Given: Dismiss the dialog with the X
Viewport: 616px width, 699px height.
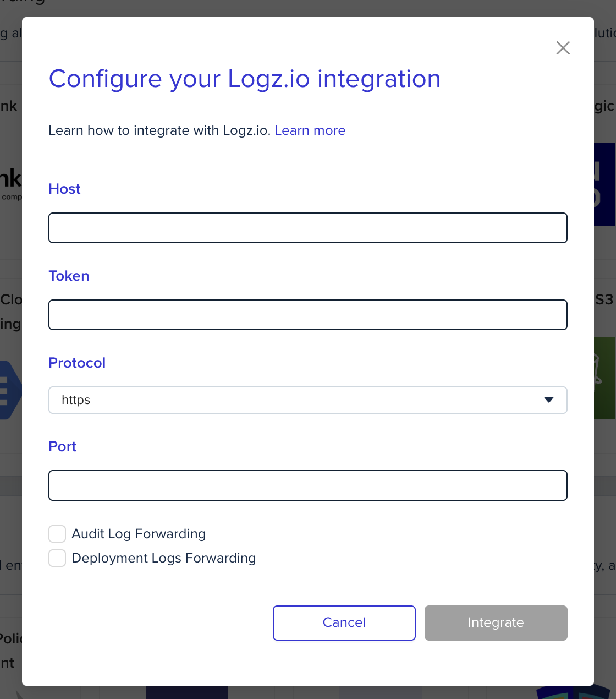Looking at the screenshot, I should pos(563,48).
